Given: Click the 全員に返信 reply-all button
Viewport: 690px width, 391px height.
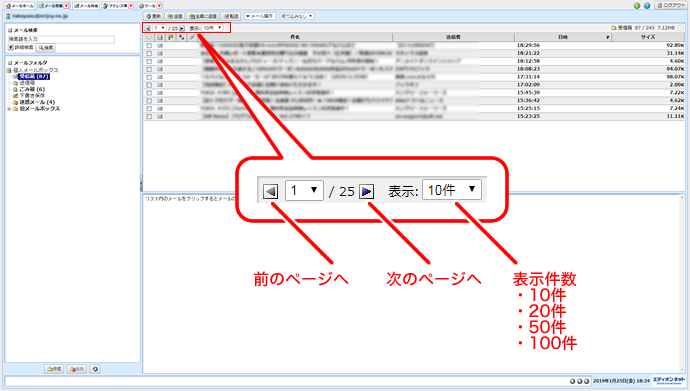Looking at the screenshot, I should [203, 16].
